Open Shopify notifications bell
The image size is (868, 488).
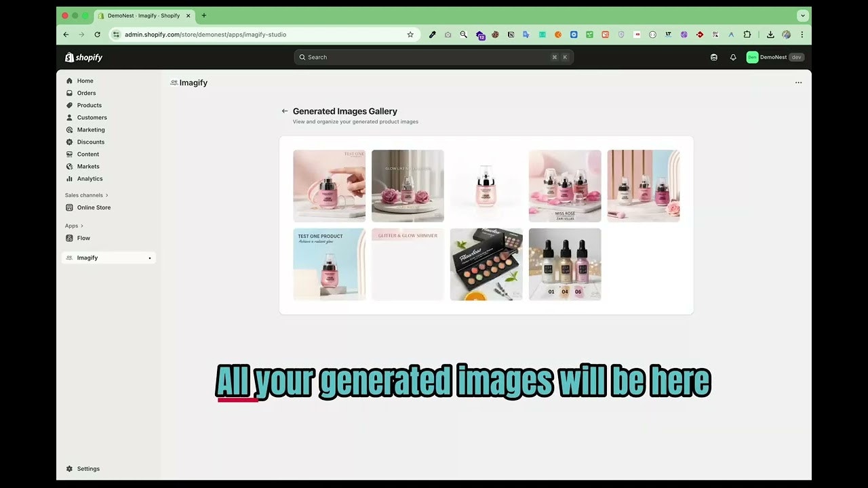tap(733, 57)
